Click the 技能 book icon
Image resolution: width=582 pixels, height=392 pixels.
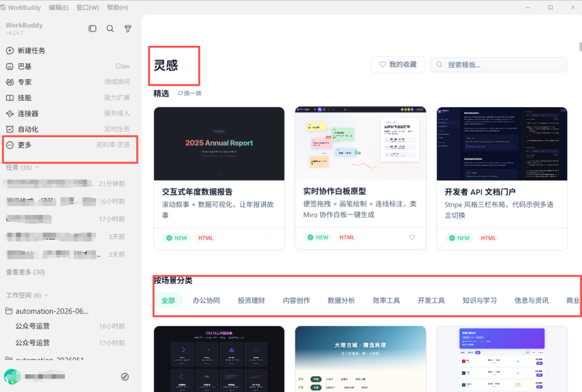pos(10,98)
